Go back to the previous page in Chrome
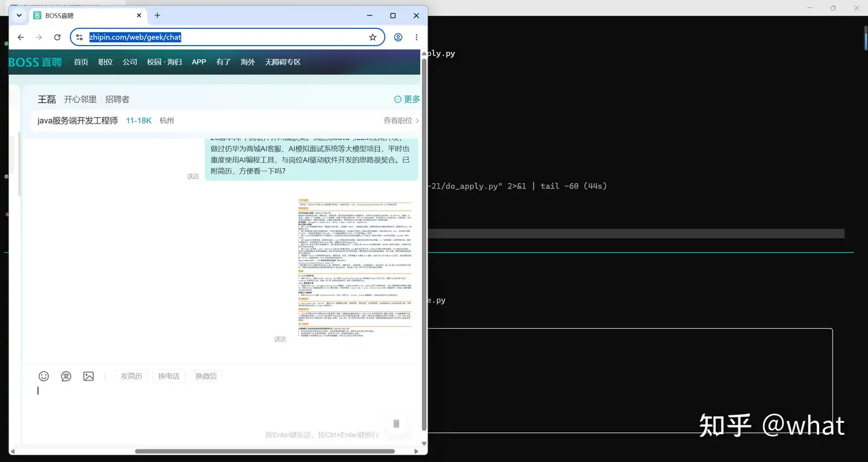 21,37
